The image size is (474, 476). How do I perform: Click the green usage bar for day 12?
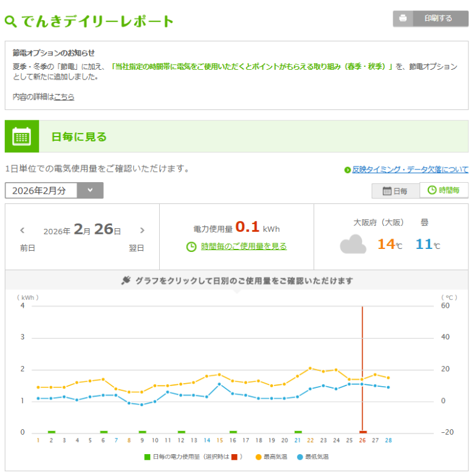[x=181, y=432]
